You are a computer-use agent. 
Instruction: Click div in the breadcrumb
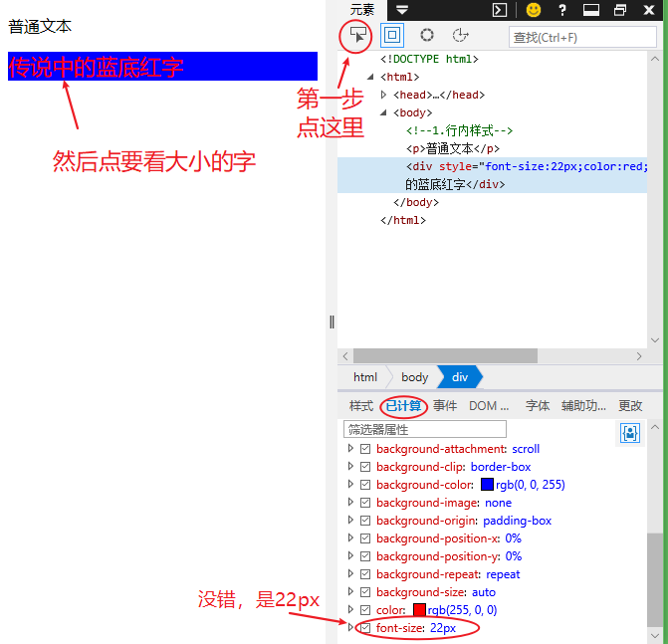[460, 377]
